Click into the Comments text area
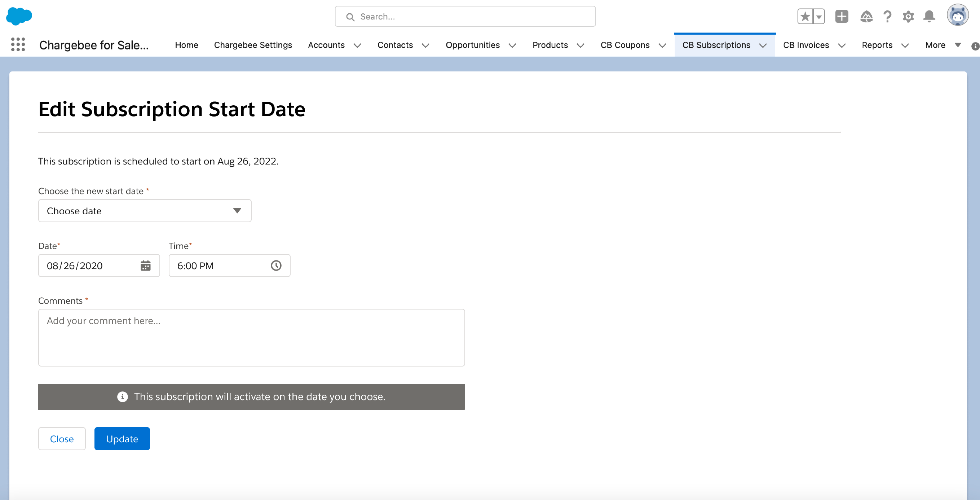 point(251,338)
